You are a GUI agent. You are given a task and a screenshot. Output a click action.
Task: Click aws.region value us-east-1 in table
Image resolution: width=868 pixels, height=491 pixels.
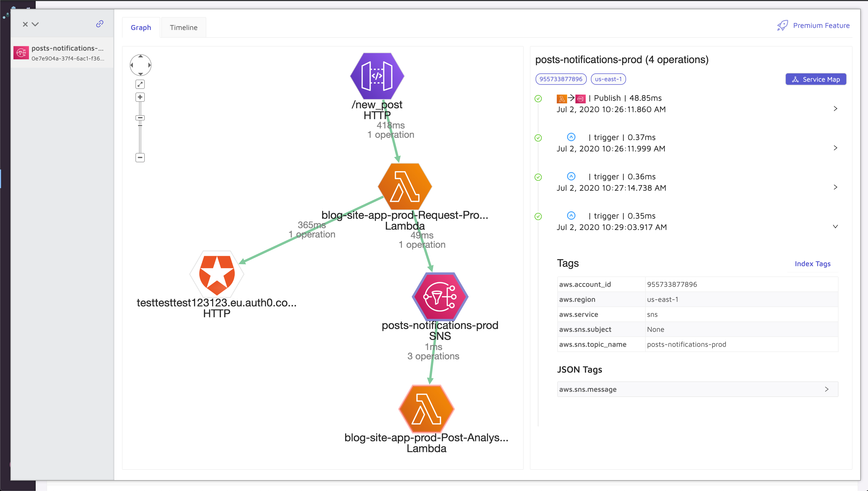[662, 300]
